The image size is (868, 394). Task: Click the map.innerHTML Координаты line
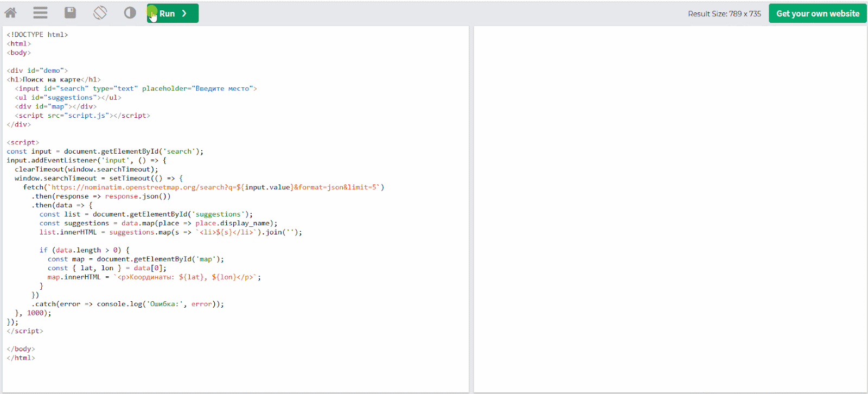[x=154, y=277]
